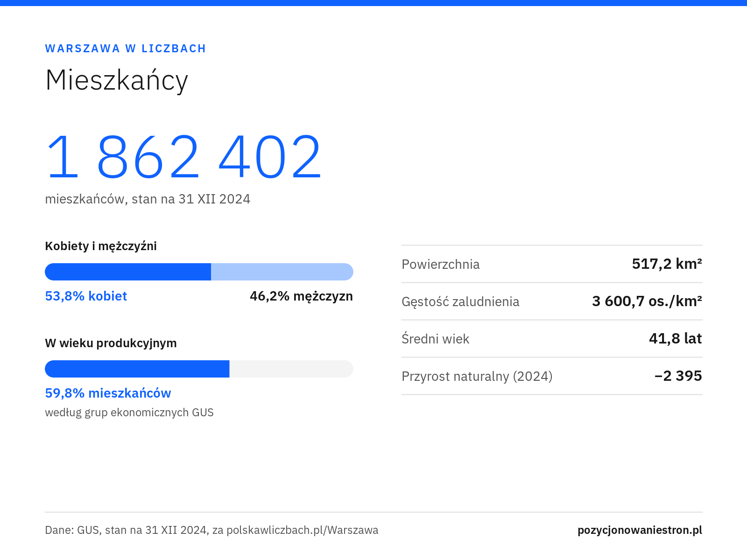Click the working-age population progress bar

199,369
